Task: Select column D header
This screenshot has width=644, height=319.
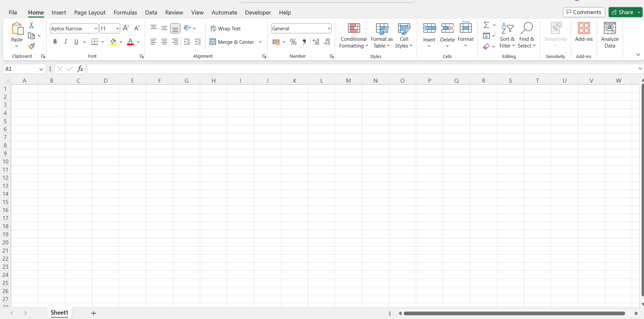Action: click(106, 80)
